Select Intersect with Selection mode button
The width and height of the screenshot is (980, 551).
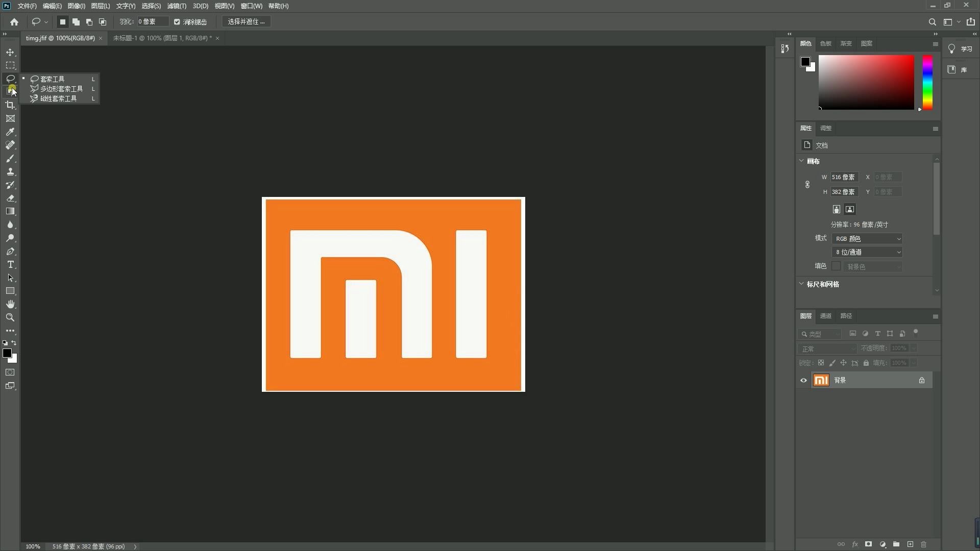click(102, 22)
